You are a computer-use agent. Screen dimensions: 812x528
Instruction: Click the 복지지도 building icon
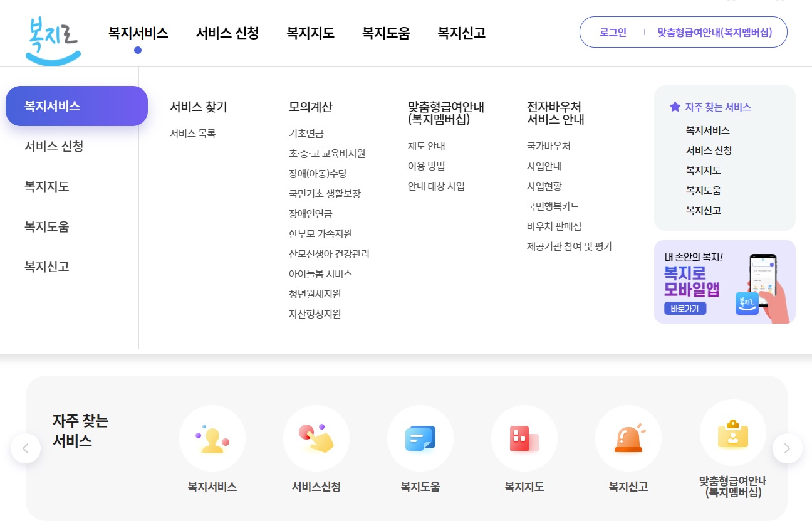point(524,438)
